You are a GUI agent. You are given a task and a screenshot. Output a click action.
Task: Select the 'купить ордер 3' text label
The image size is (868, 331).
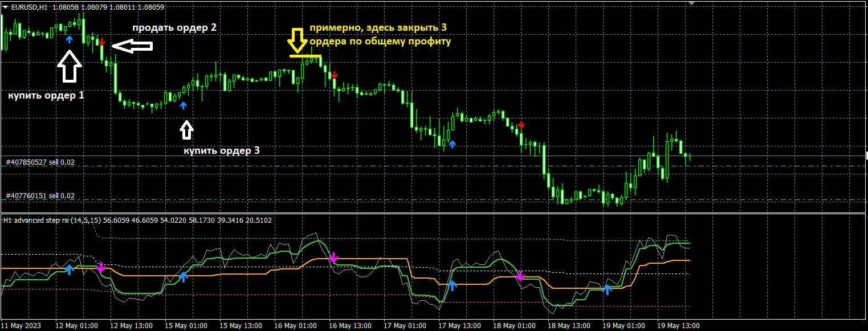point(221,151)
